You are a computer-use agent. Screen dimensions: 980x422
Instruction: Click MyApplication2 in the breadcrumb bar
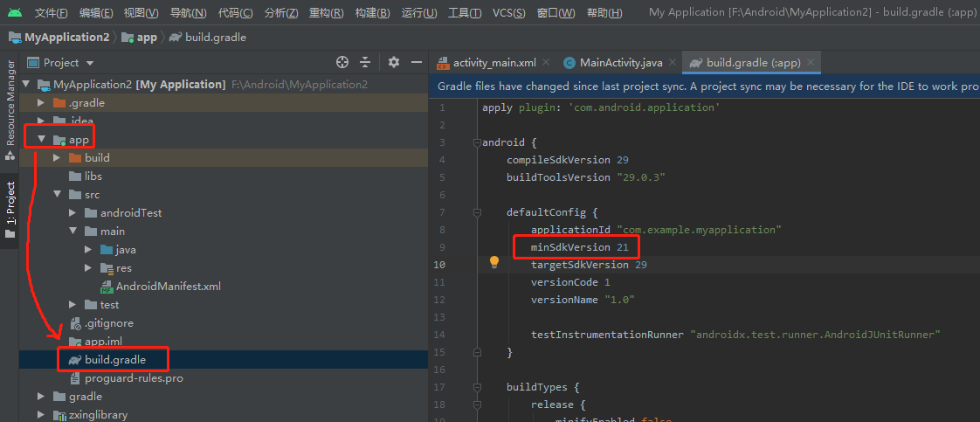pyautogui.click(x=59, y=38)
